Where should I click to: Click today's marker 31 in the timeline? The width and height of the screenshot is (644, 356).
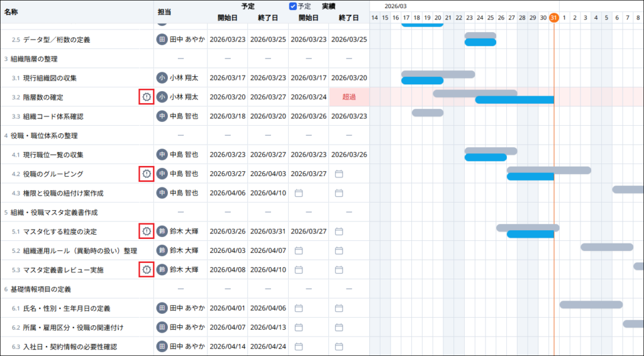point(553,18)
